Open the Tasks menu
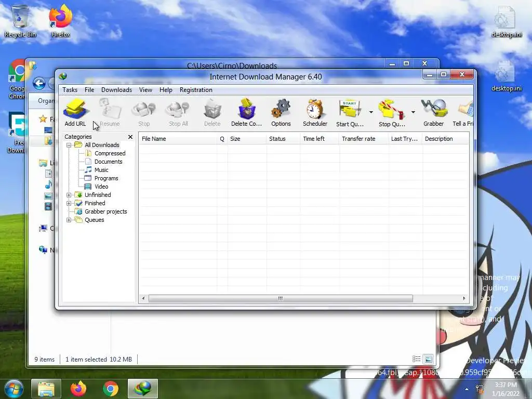This screenshot has height=399, width=532. pyautogui.click(x=70, y=90)
